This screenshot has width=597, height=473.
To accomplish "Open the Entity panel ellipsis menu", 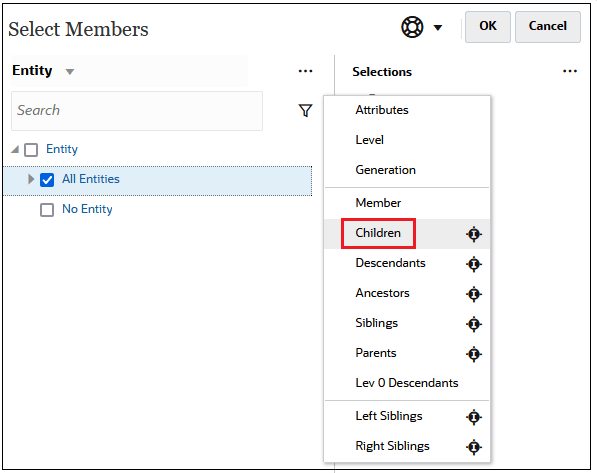I will coord(305,71).
